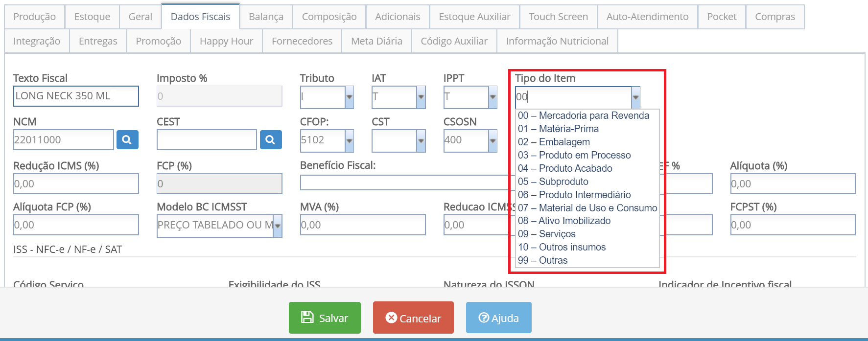Open the Auto-Atendimento tab
868x341 pixels.
(x=647, y=17)
